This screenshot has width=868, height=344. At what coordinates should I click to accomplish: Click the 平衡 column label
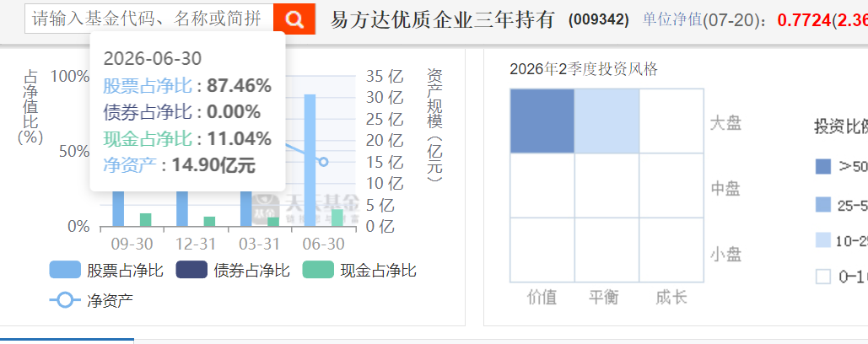(x=606, y=298)
